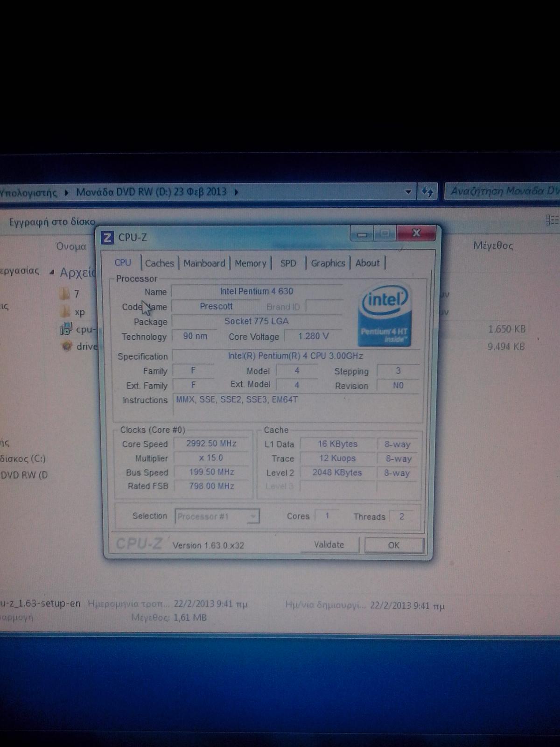Image resolution: width=560 pixels, height=747 pixels.
Task: Click the Core Voltage value 1.280 V
Action: pyautogui.click(x=313, y=336)
